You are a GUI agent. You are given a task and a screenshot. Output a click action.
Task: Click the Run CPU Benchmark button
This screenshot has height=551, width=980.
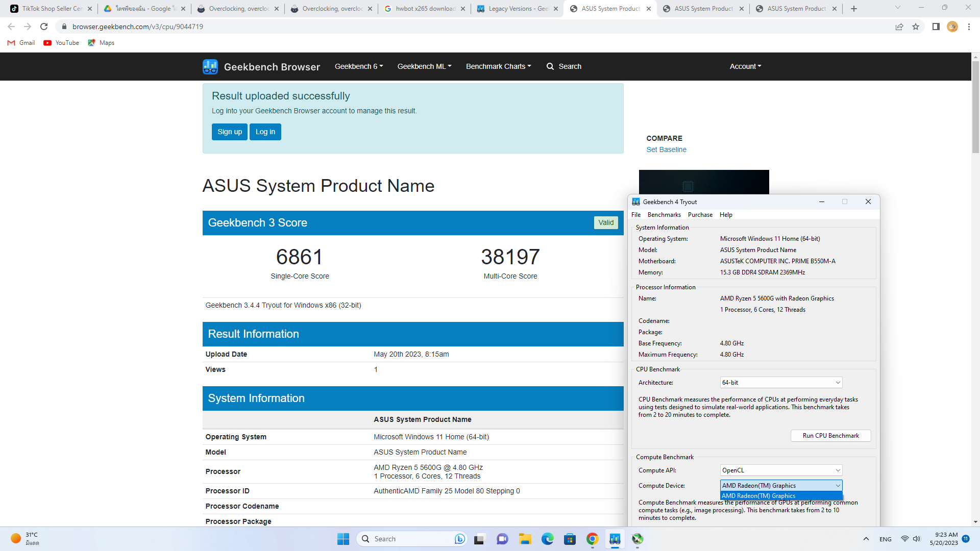click(830, 436)
